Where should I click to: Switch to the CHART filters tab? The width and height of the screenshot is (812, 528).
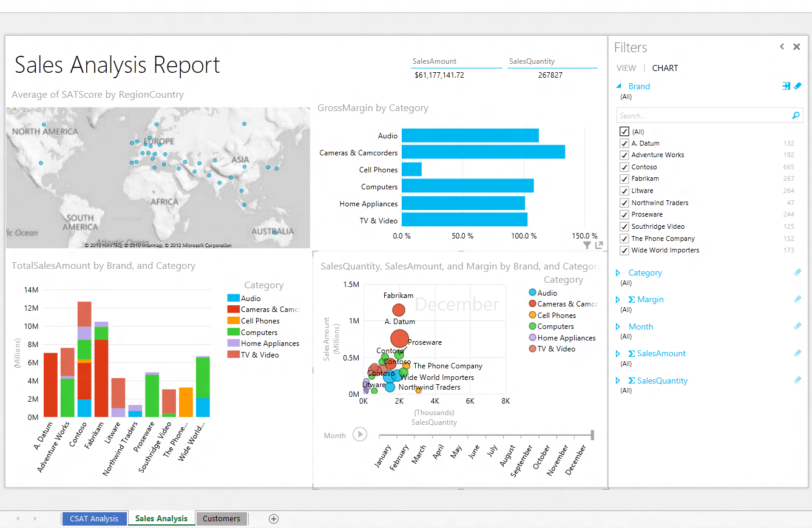point(665,68)
